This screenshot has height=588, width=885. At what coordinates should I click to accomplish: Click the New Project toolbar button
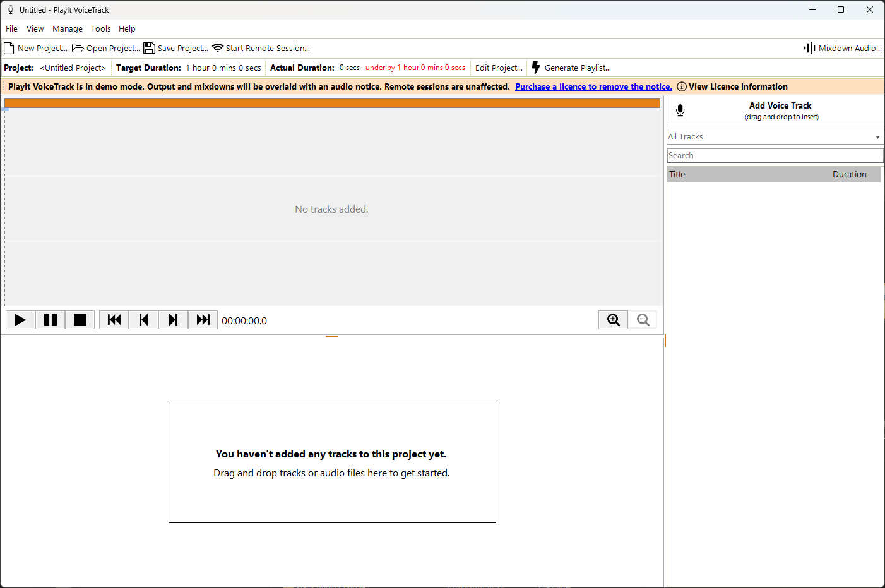pyautogui.click(x=36, y=48)
